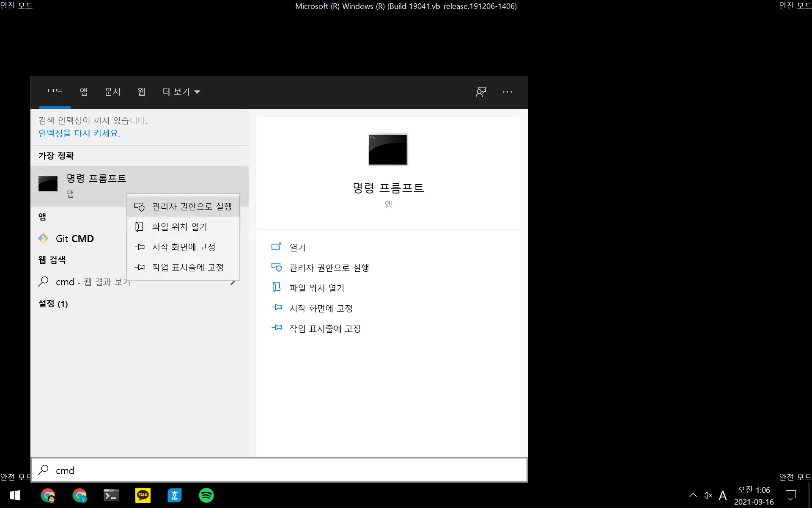Expand the 더 보기 dropdown
The width and height of the screenshot is (812, 508).
(181, 92)
